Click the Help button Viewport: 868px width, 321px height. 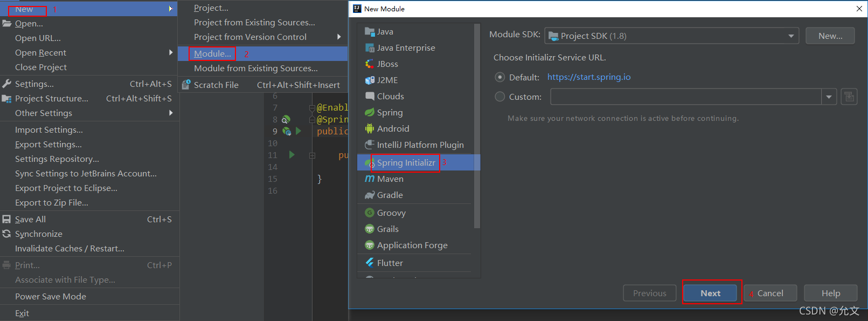pos(830,293)
